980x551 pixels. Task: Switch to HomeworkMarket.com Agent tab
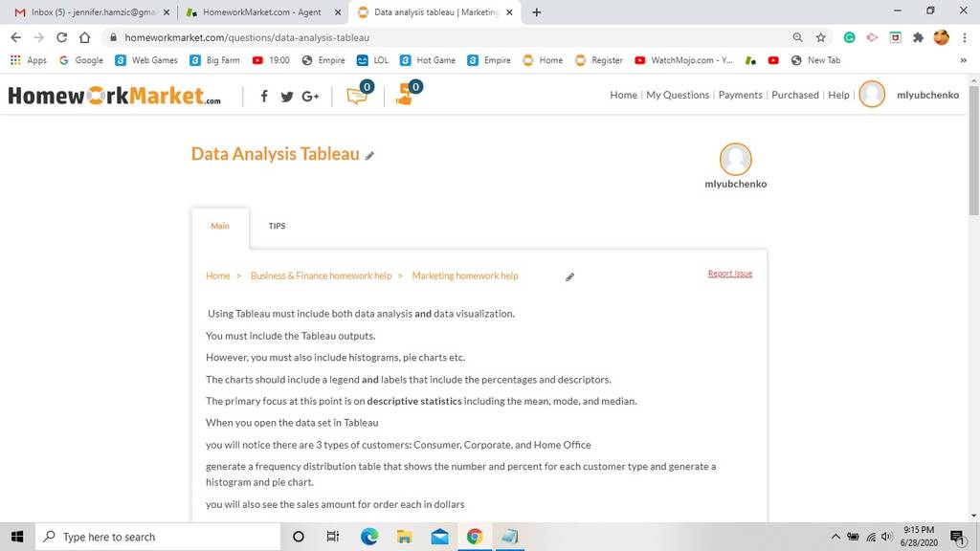tap(261, 11)
